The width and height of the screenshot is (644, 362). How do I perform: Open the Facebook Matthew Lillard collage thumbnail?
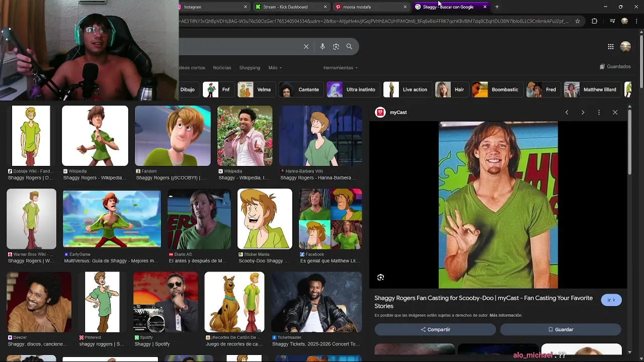pyautogui.click(x=331, y=219)
